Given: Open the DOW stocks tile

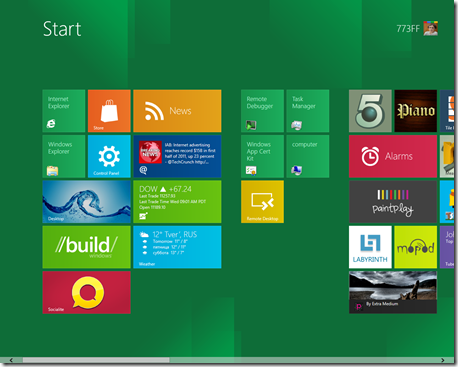Looking at the screenshot, I should click(177, 201).
